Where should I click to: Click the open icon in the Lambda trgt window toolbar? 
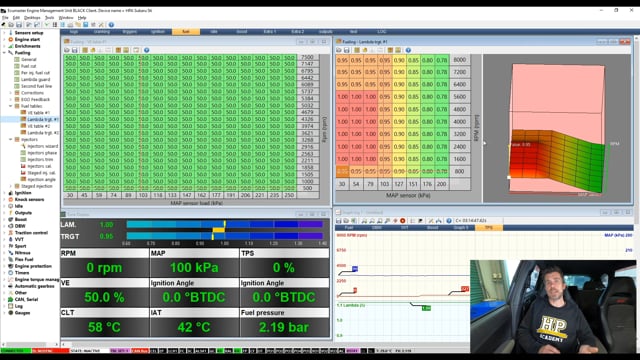point(339,50)
